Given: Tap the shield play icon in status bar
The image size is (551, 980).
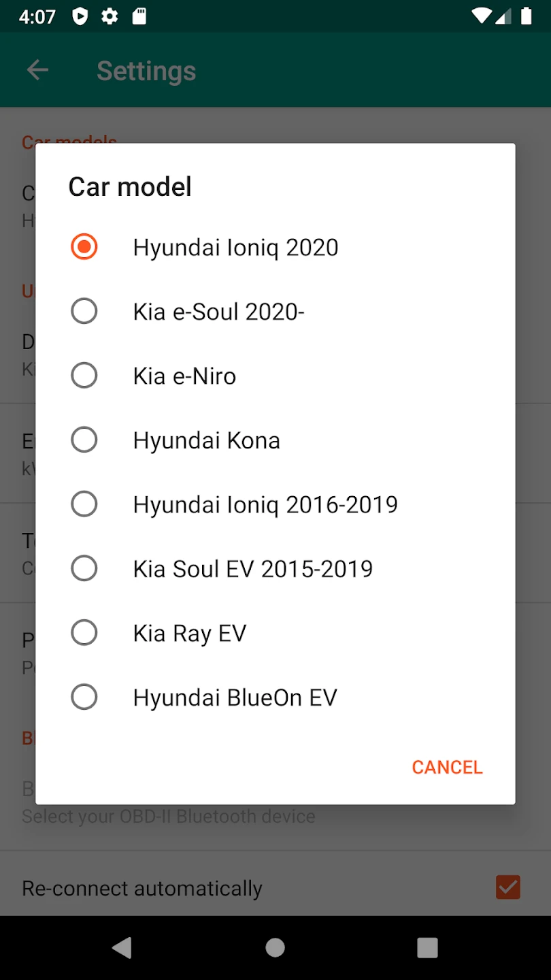Looking at the screenshot, I should pos(80,16).
